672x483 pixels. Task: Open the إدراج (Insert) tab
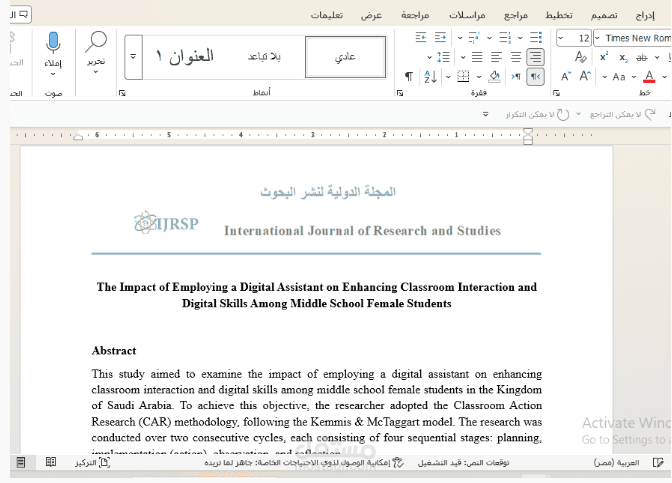(645, 15)
